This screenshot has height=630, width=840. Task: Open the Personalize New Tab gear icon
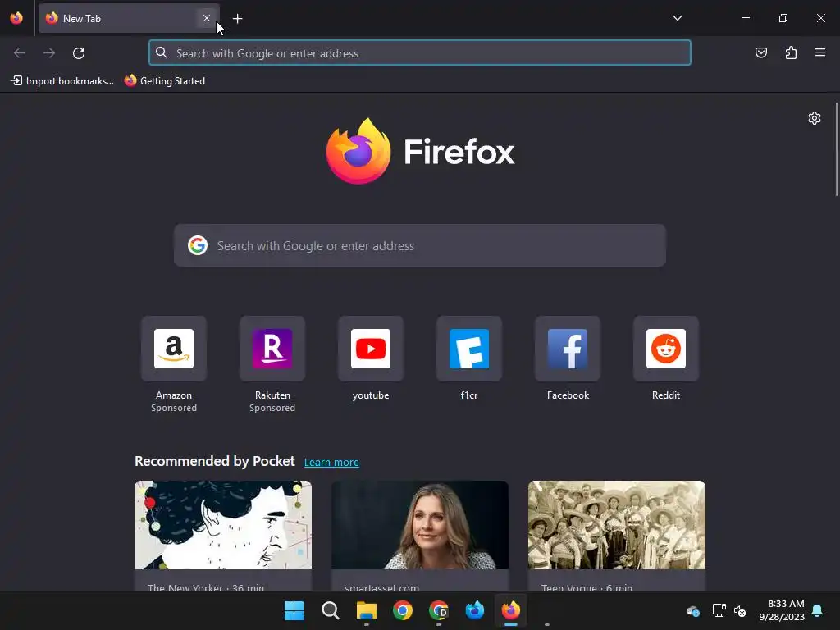(x=815, y=118)
